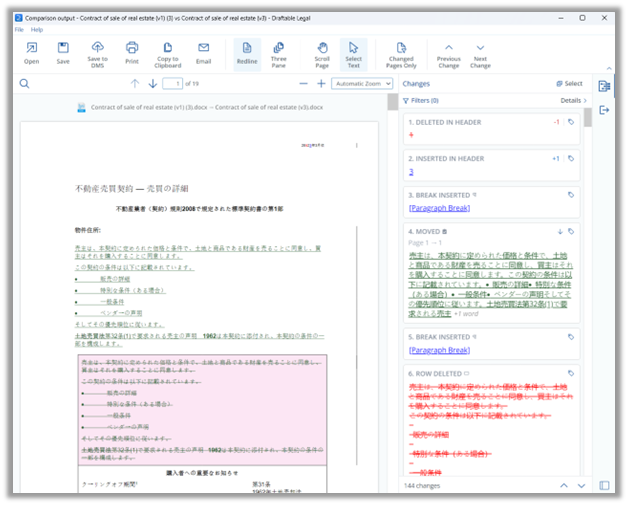The image size is (628, 505).
Task: Activate the Select Text cursor tool
Action: 353,54
